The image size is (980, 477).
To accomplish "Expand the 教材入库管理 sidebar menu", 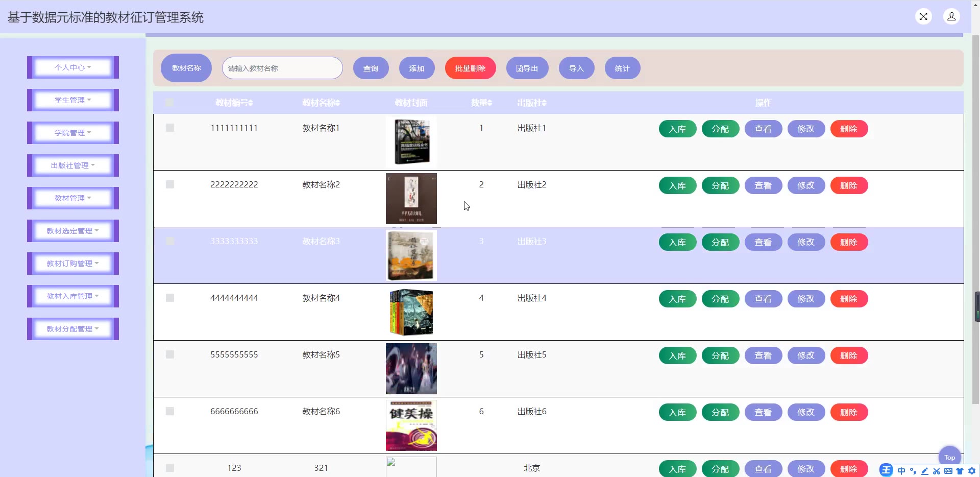I will (73, 296).
